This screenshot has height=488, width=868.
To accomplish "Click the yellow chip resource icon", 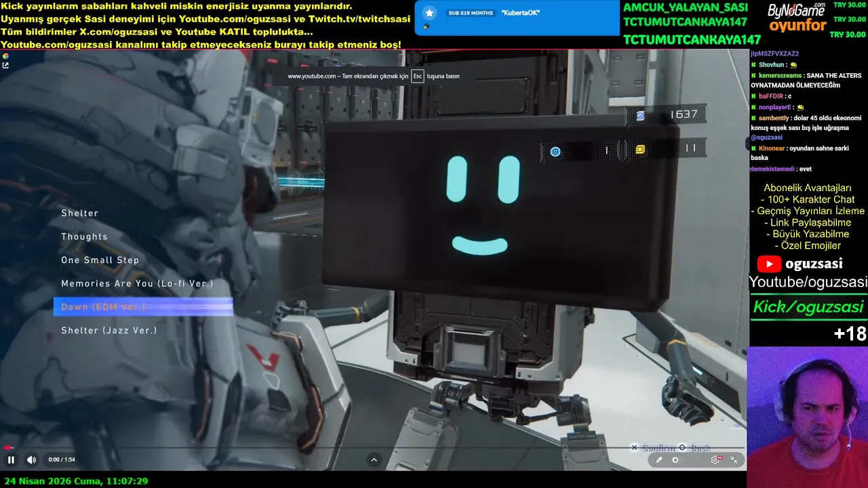I will click(640, 150).
